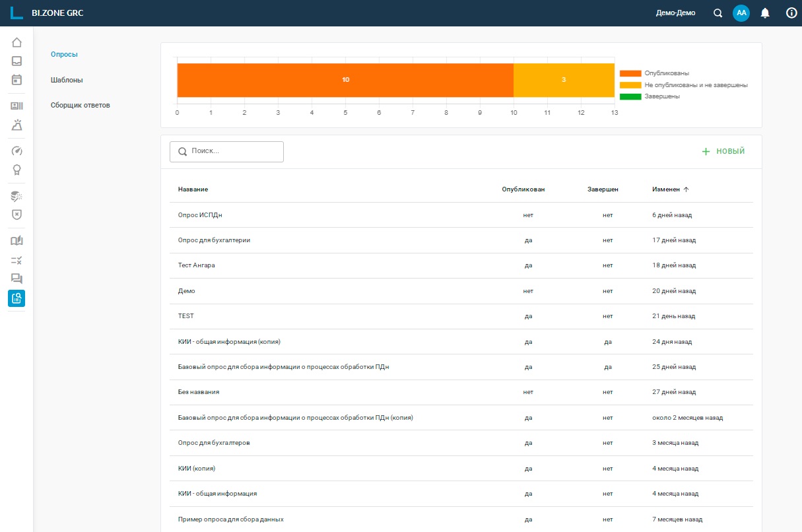
Task: Click the notifications bell icon
Action: point(765,13)
